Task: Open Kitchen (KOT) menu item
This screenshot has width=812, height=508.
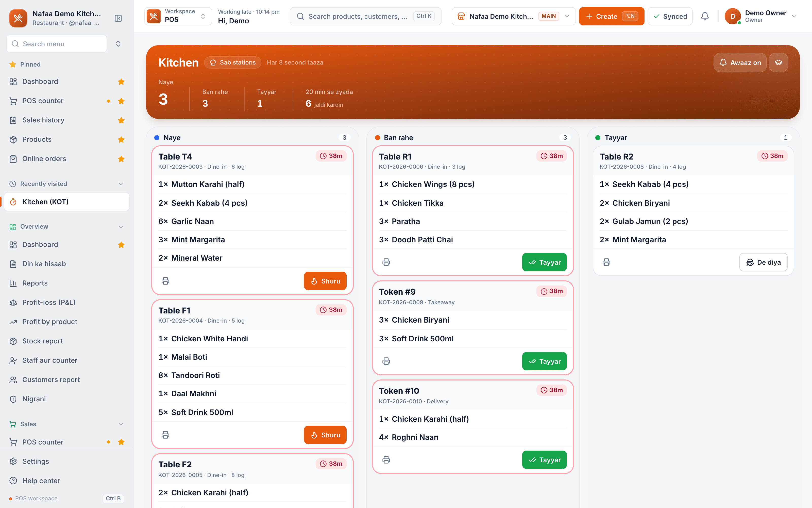Action: pos(66,202)
